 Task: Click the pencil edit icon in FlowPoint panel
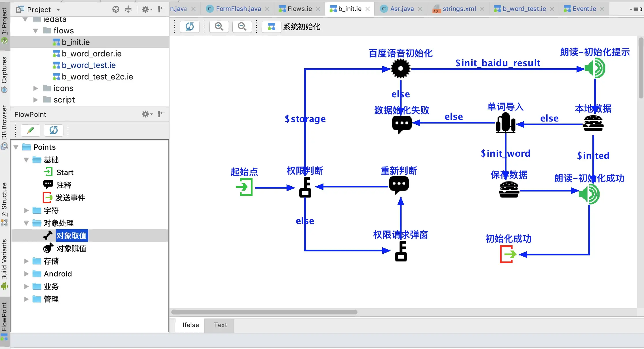point(31,130)
